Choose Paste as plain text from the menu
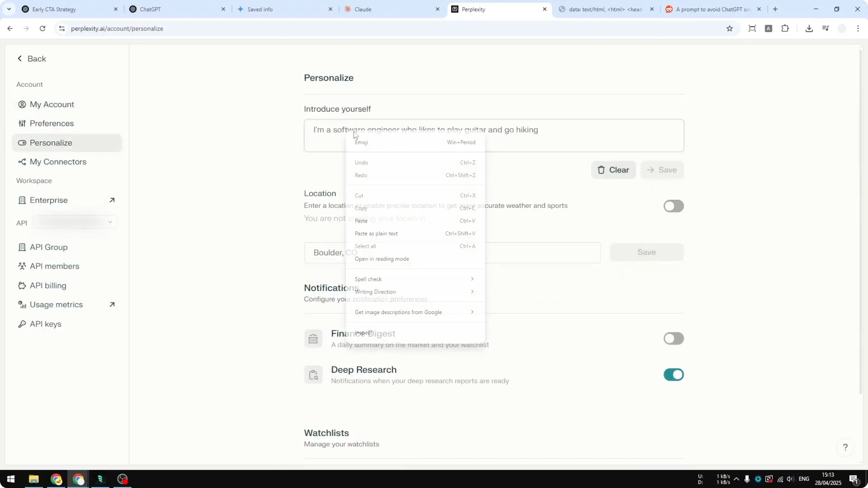The image size is (868, 488). pos(376,233)
